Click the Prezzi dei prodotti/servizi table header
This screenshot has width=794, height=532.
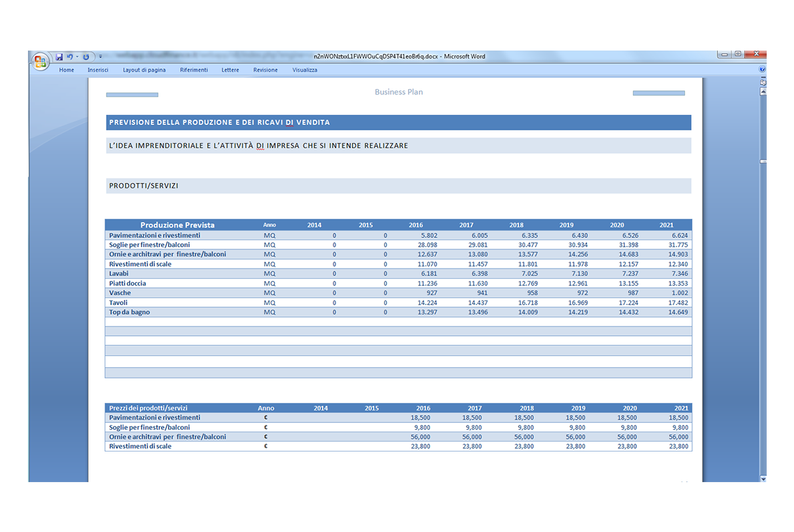(148, 408)
